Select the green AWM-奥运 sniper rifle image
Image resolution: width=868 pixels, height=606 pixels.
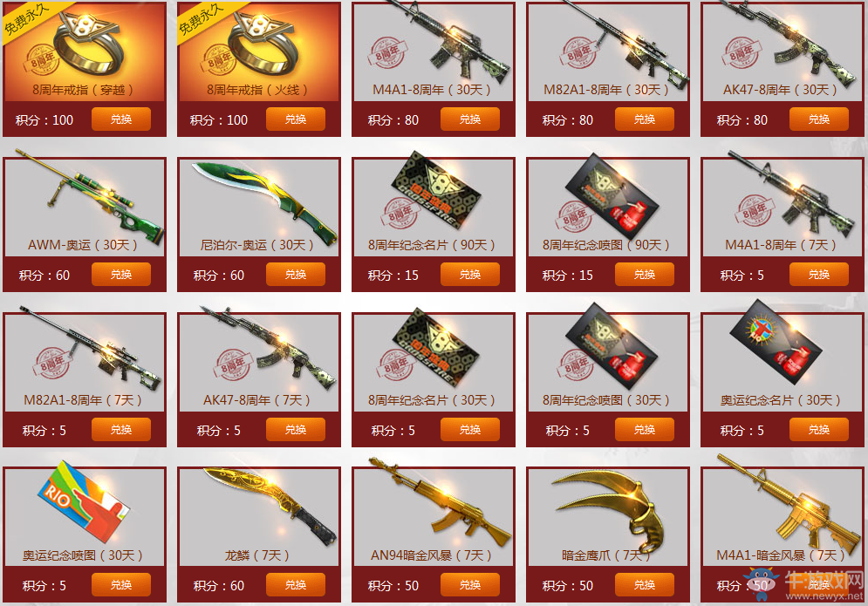tap(90, 196)
